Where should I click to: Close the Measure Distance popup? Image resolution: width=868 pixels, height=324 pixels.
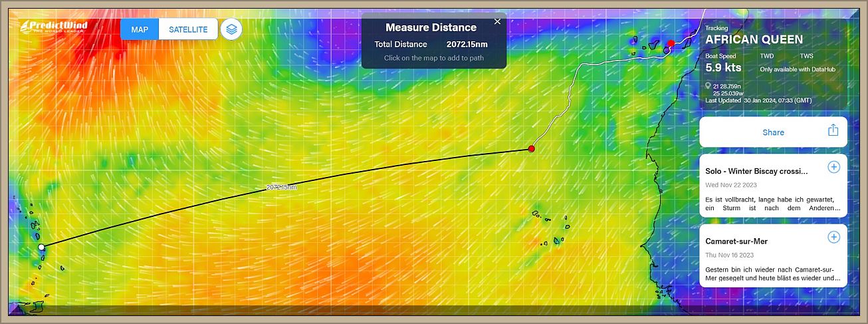click(x=497, y=22)
